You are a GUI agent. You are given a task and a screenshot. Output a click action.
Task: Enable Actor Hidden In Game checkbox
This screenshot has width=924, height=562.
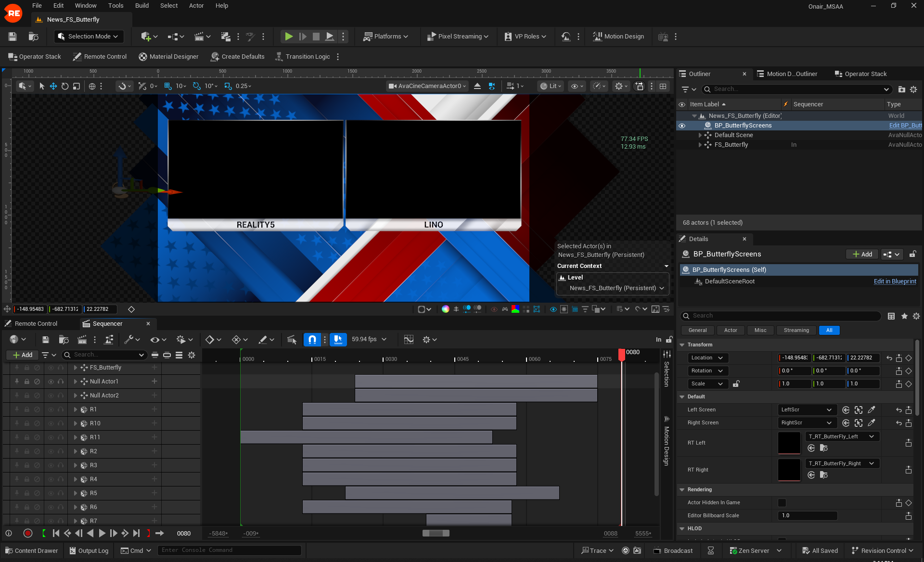pos(782,503)
